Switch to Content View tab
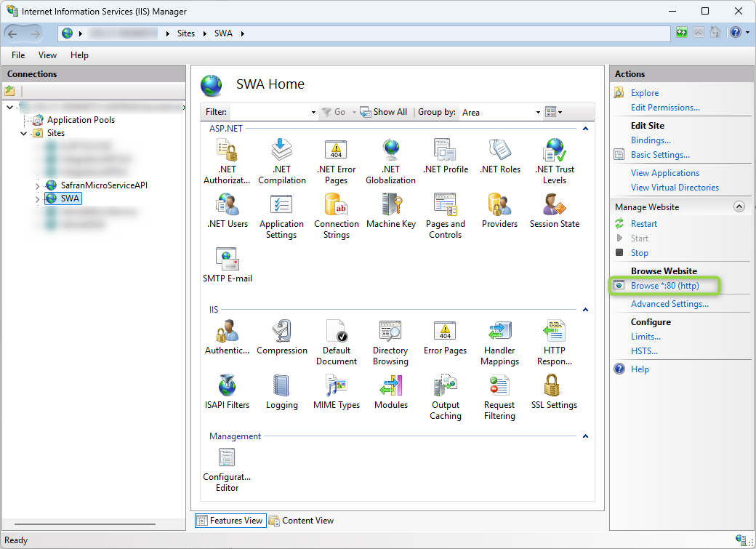 pos(302,521)
